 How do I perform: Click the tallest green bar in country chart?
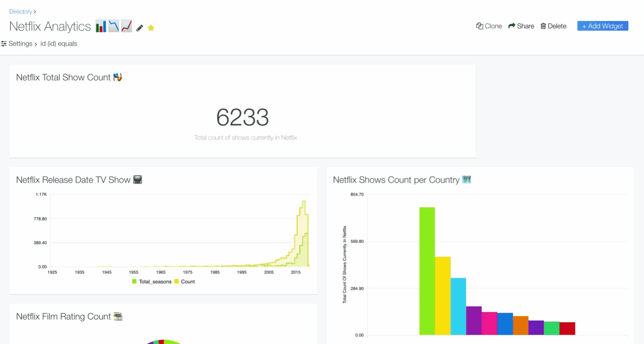click(x=427, y=271)
